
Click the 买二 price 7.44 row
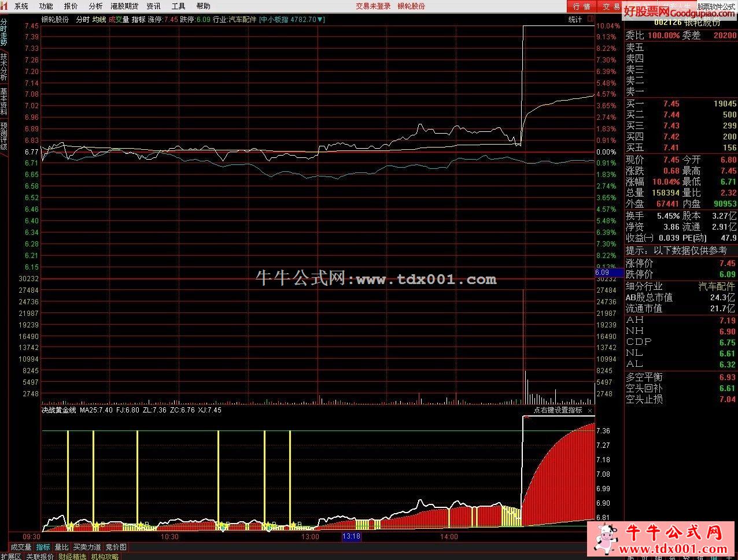pyautogui.click(x=681, y=115)
